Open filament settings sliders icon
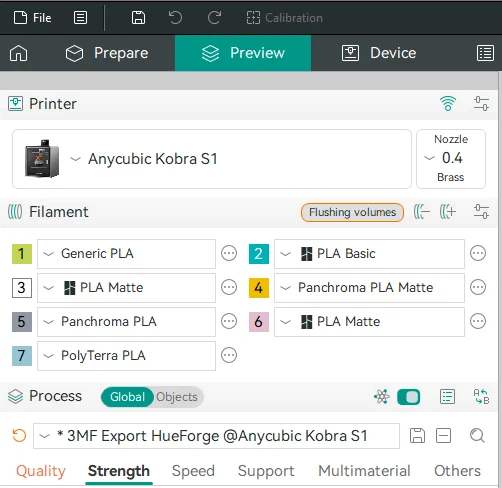502x488 pixels. tap(481, 212)
